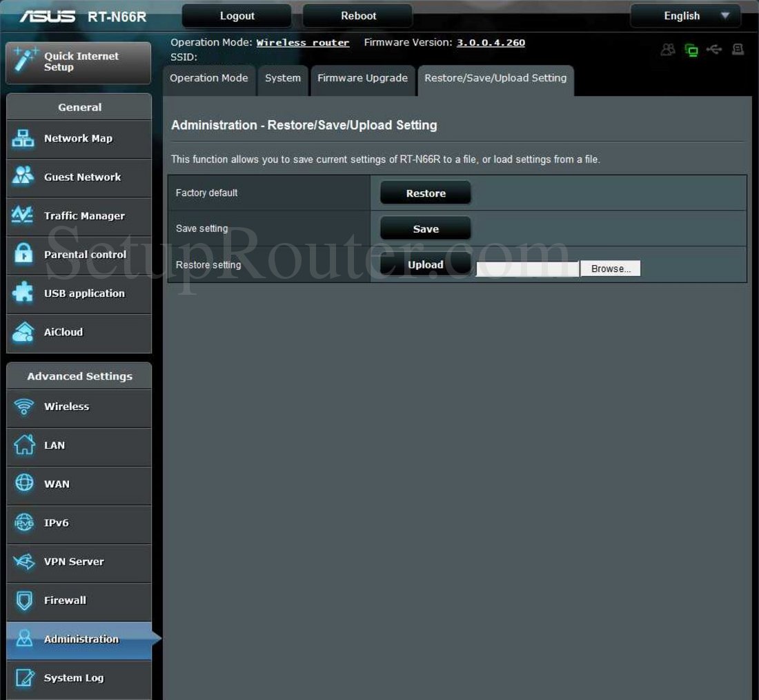
Task: Click the VPN Server arrows icon
Action: [x=23, y=561]
